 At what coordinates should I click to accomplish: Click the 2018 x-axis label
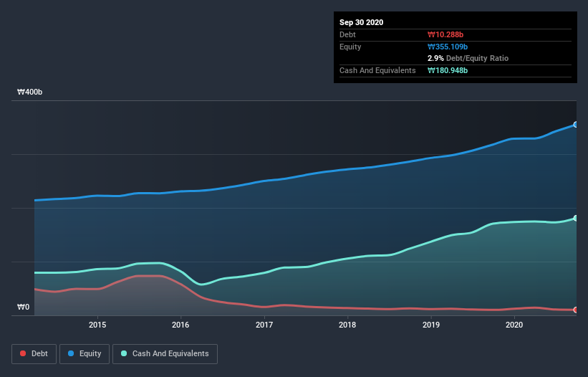[347, 325]
